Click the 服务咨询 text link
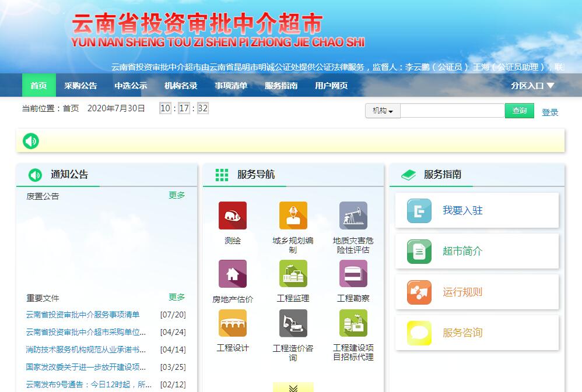This screenshot has width=582, height=392. point(462,333)
